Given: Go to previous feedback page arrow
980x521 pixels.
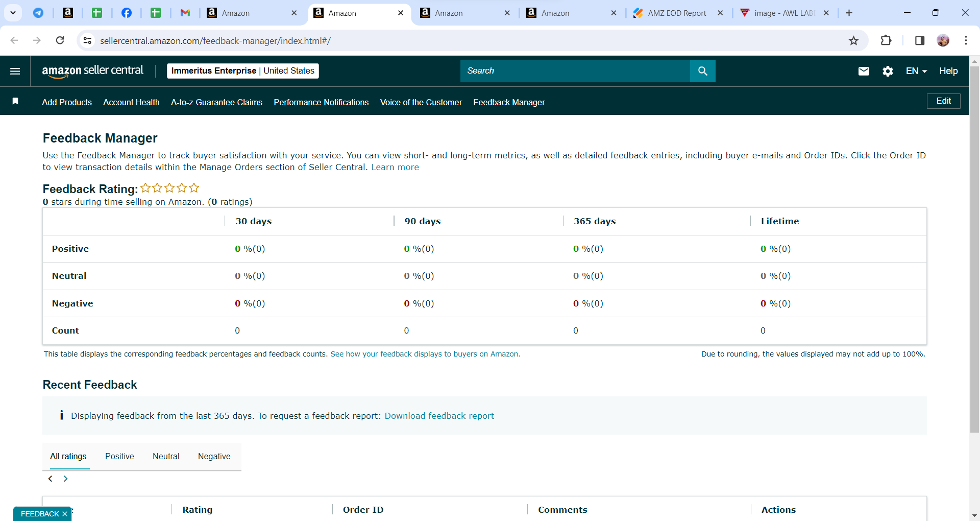Looking at the screenshot, I should [50, 479].
